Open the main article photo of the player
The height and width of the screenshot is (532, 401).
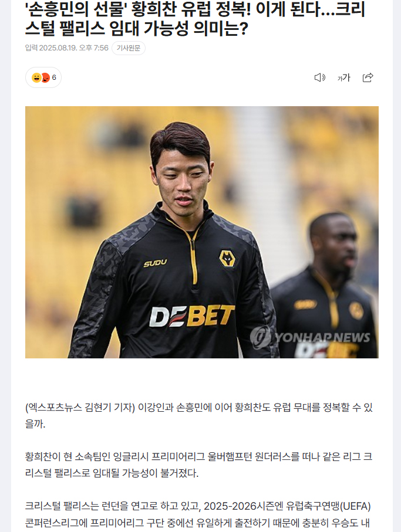pyautogui.click(x=202, y=232)
